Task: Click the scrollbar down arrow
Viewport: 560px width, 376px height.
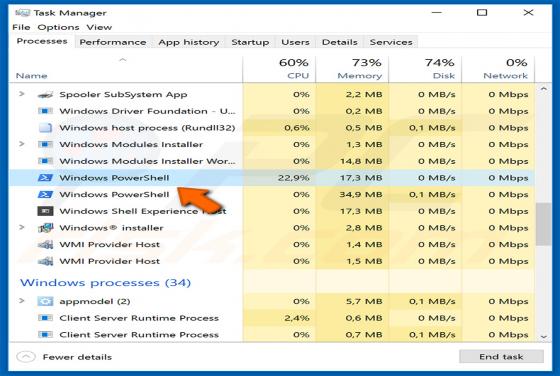Action: (544, 336)
